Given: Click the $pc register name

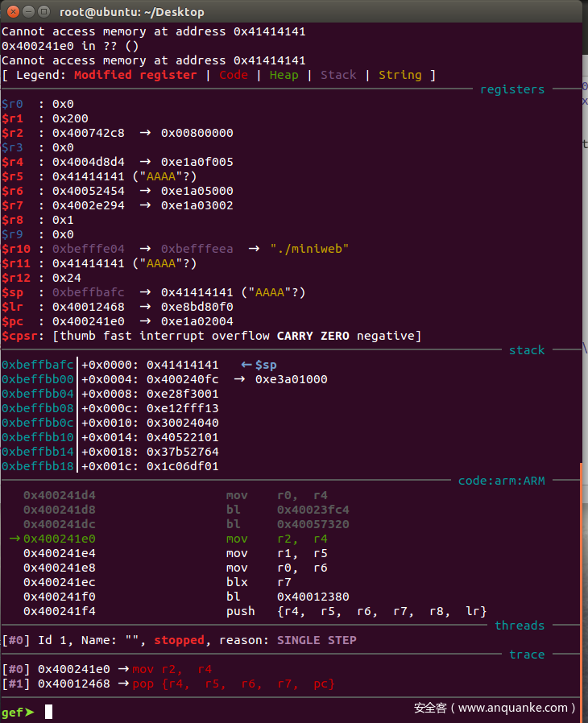Looking at the screenshot, I should click(12, 321).
